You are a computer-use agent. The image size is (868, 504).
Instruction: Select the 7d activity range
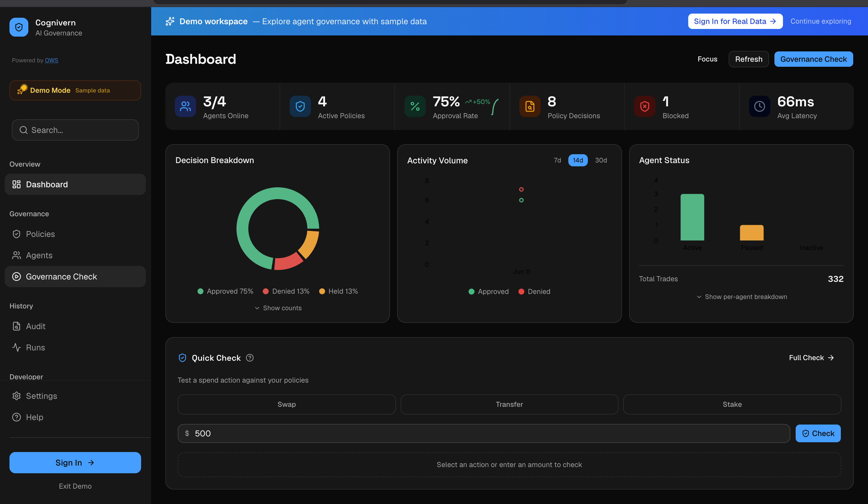click(557, 160)
